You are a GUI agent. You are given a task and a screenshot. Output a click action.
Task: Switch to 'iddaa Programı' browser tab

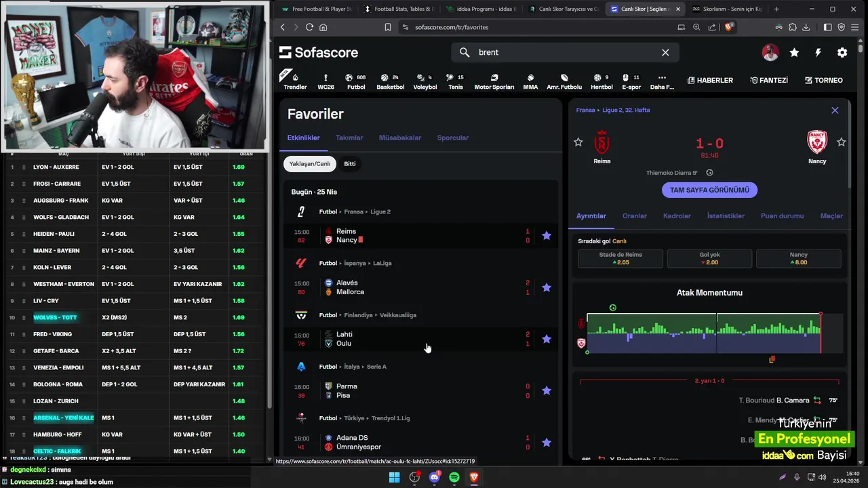(x=480, y=9)
